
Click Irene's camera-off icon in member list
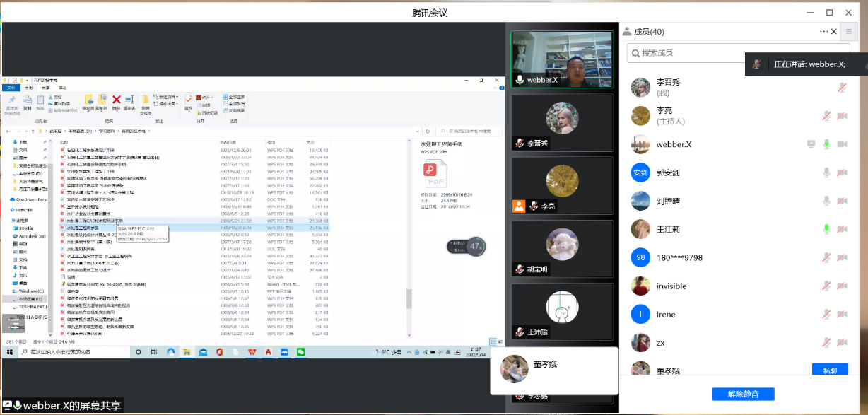pos(842,315)
